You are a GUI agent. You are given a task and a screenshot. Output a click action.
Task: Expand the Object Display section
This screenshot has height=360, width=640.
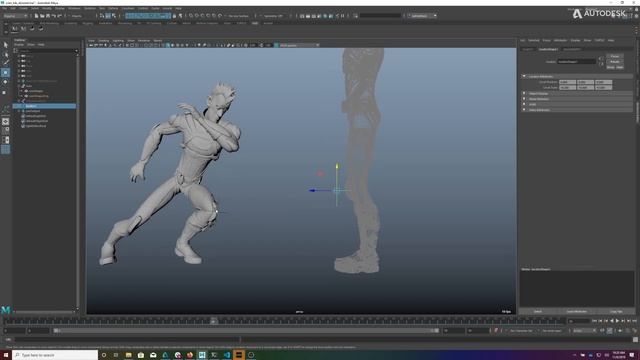coord(524,93)
